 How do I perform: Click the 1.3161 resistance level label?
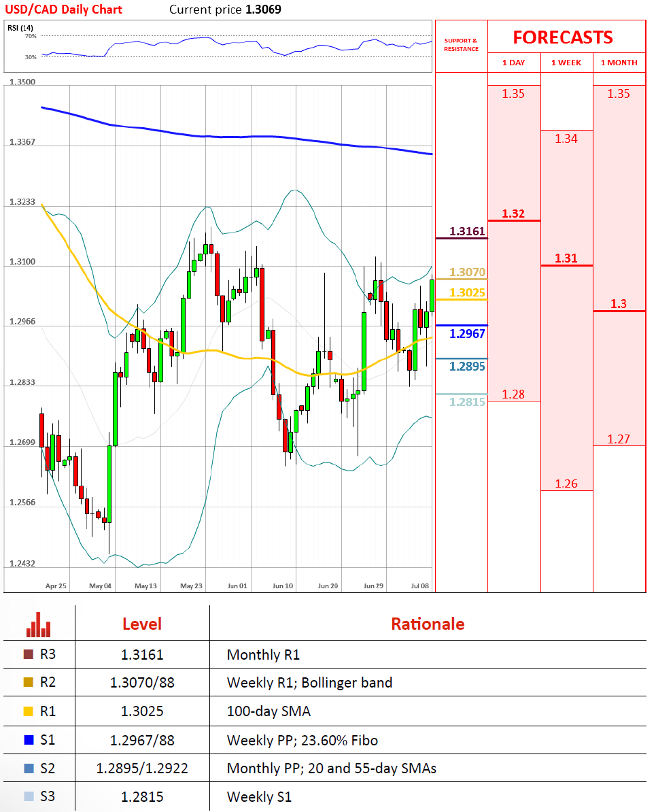(467, 232)
